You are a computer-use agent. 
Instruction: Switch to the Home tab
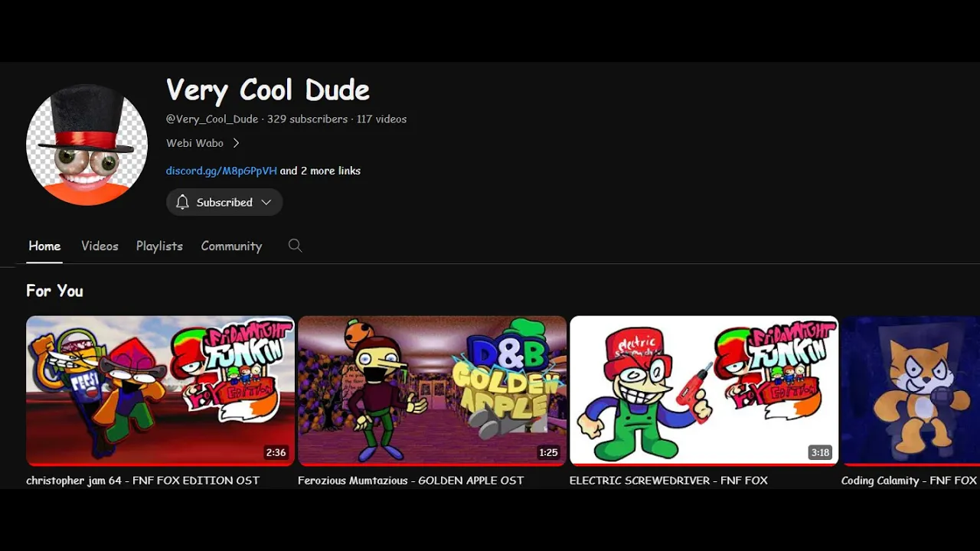point(44,246)
